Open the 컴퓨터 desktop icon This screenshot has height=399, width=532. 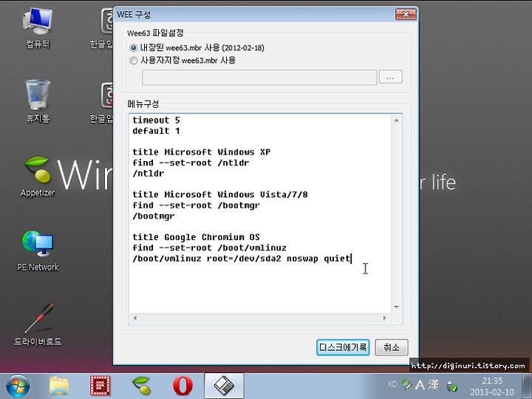click(38, 28)
